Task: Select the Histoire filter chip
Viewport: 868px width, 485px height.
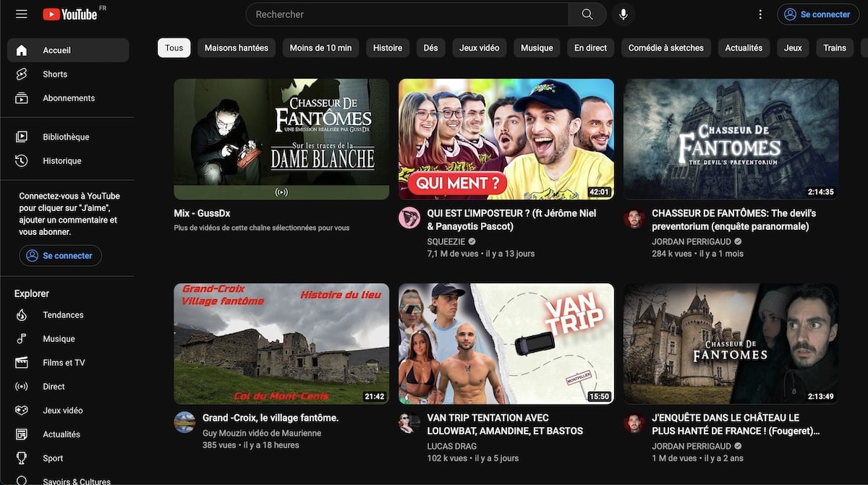Action: click(x=388, y=48)
